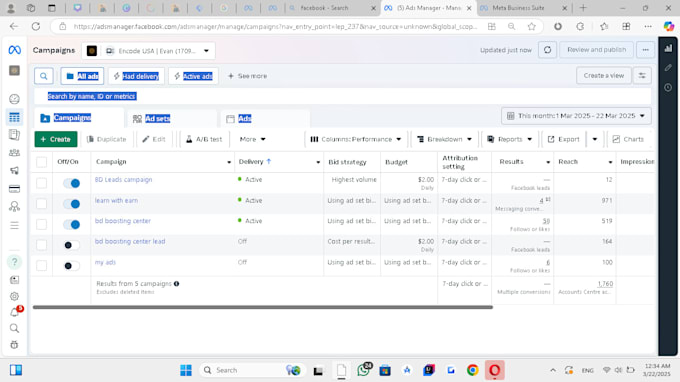Check the my ads row checkbox

tap(42, 265)
